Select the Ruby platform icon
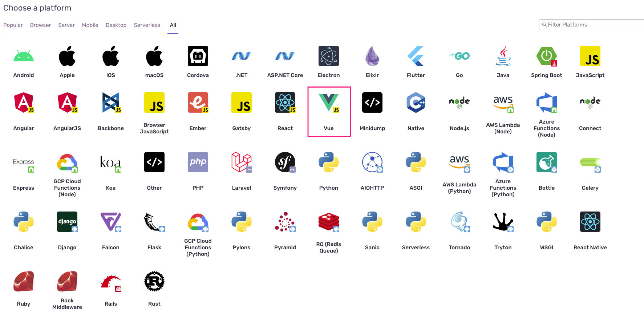The height and width of the screenshot is (322, 644). 24,281
